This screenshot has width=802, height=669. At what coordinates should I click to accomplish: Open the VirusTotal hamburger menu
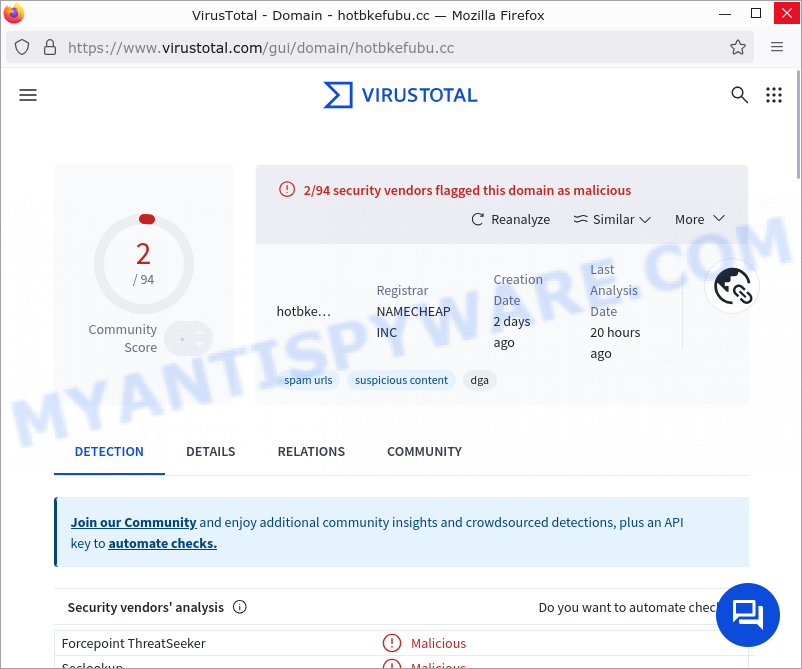28,95
